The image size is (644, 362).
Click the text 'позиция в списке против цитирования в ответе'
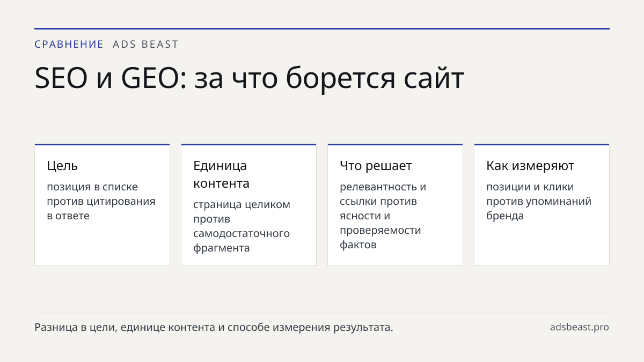coord(101,201)
